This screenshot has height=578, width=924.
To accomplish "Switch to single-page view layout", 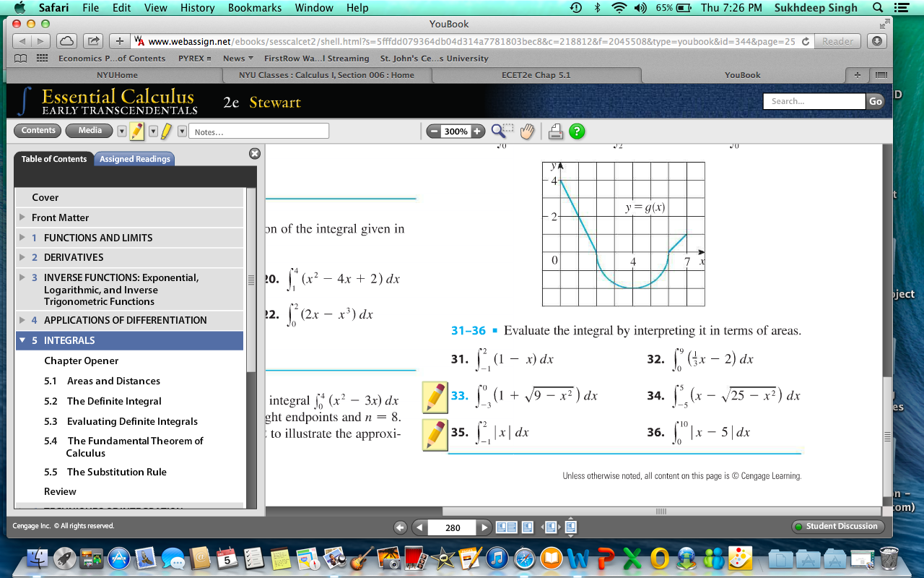I will click(x=528, y=527).
